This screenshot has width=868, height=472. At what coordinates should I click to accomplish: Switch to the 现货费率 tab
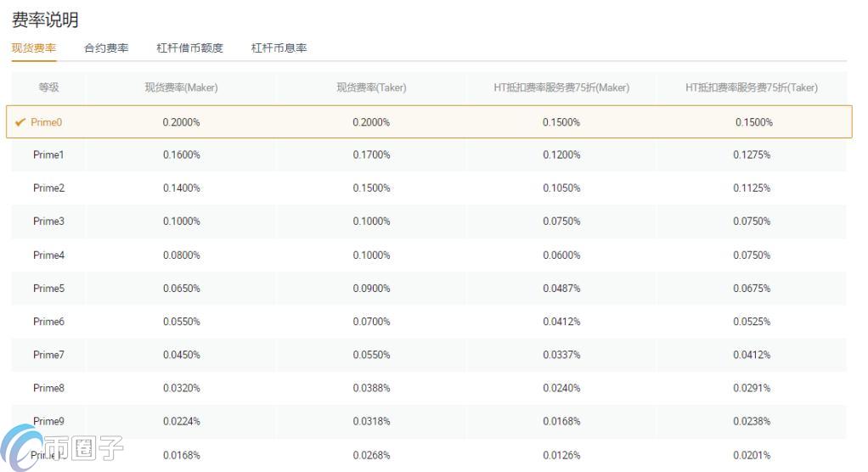[x=34, y=48]
